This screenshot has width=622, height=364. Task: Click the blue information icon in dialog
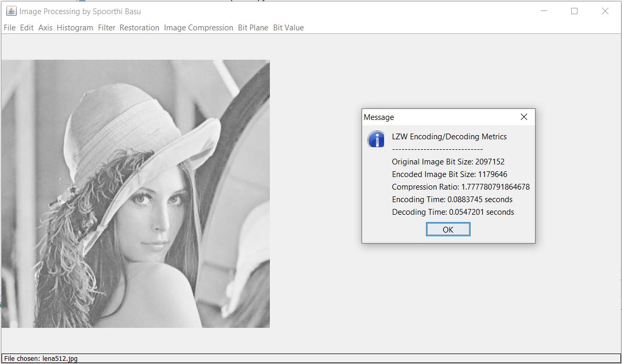[376, 139]
